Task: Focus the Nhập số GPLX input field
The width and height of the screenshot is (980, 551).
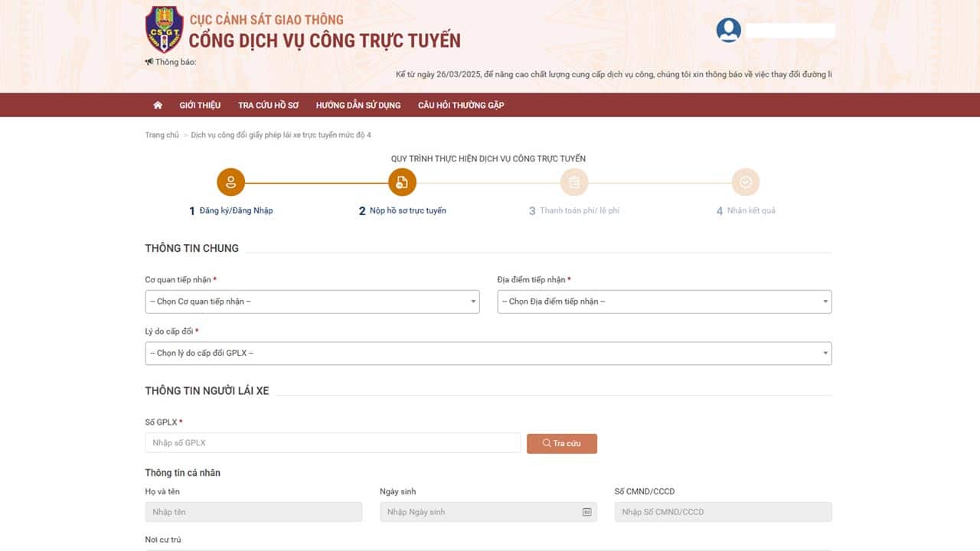Action: (333, 443)
